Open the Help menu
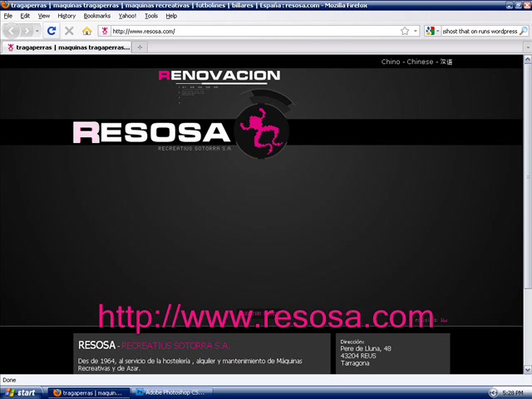This screenshot has width=532, height=399. (171, 16)
